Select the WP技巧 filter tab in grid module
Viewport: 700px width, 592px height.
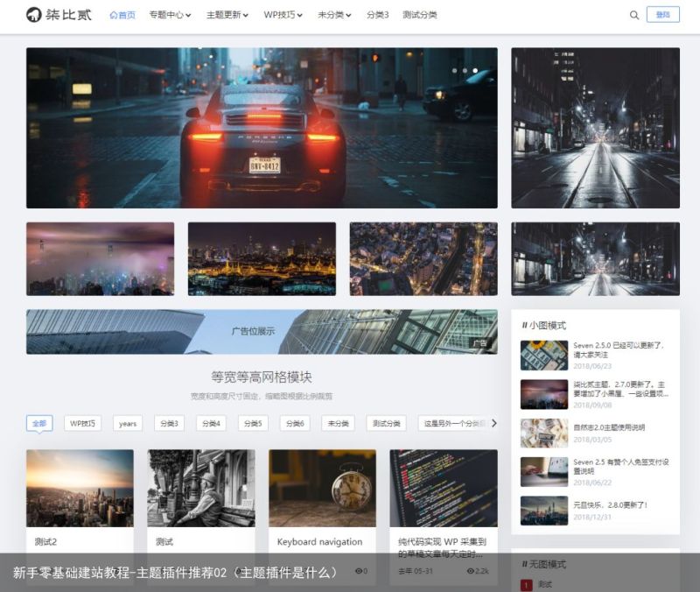click(82, 423)
